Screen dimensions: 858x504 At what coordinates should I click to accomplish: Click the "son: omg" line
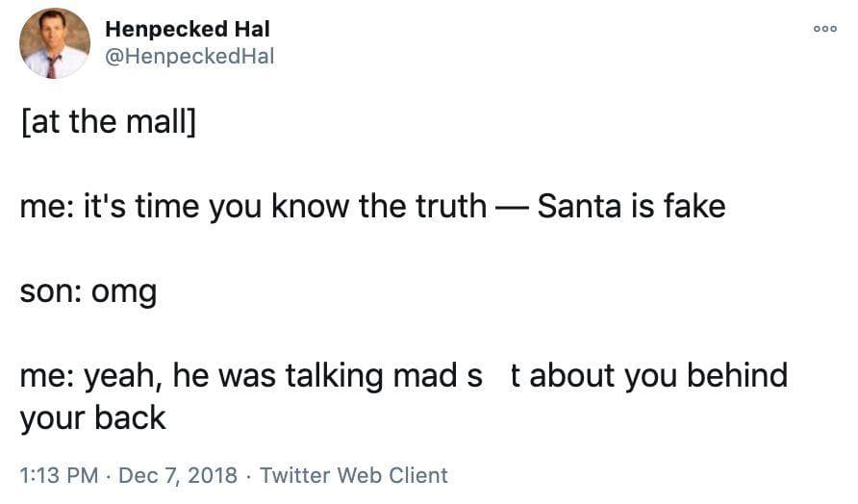[88, 291]
